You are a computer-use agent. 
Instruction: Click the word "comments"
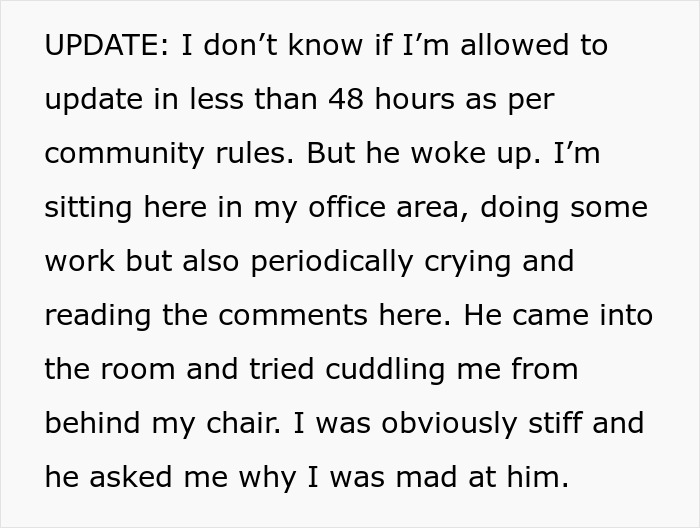point(292,316)
